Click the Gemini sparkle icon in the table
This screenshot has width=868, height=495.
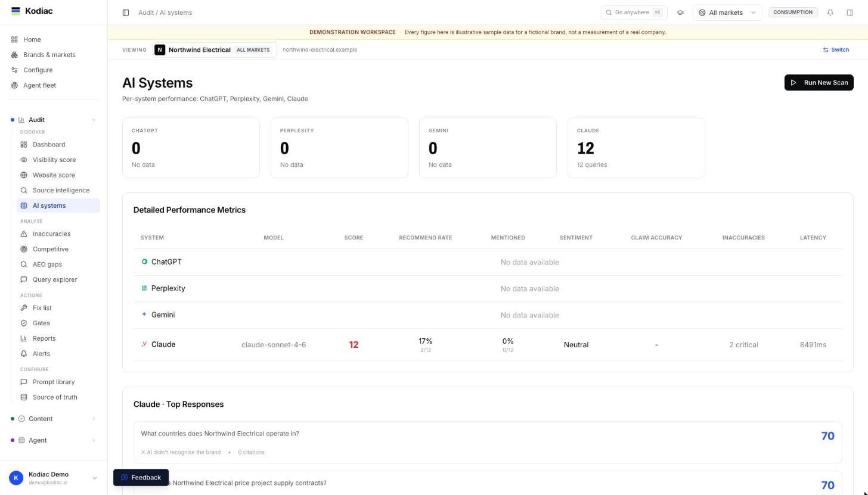(144, 315)
